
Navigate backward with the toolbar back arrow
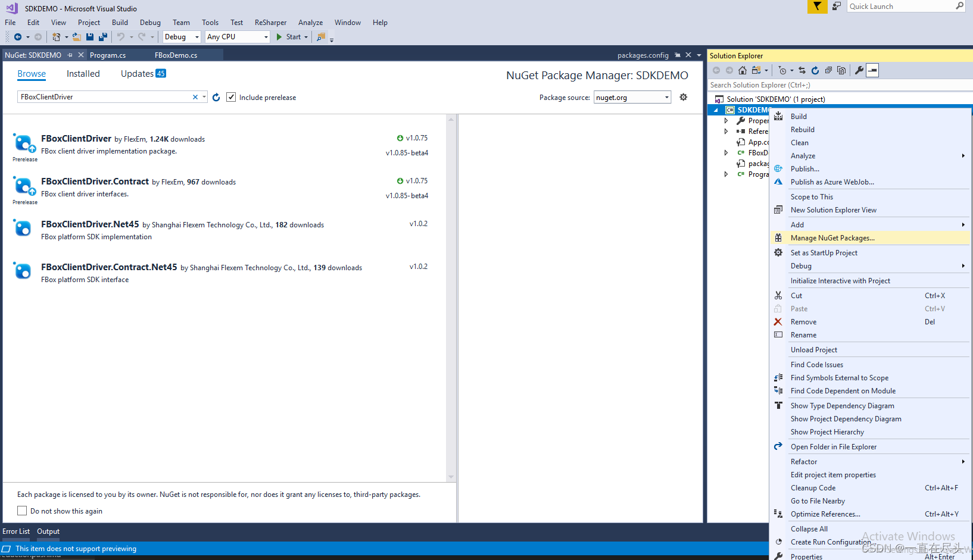(18, 37)
